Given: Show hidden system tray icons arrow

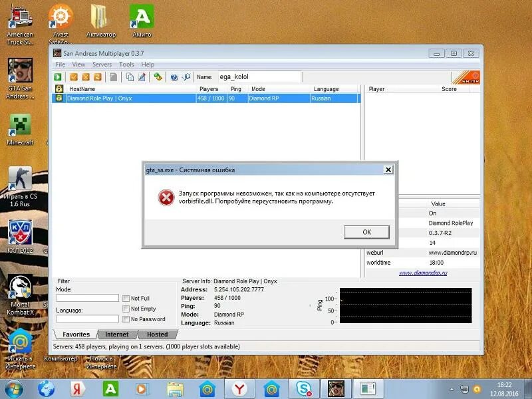Looking at the screenshot, I should tap(452, 389).
